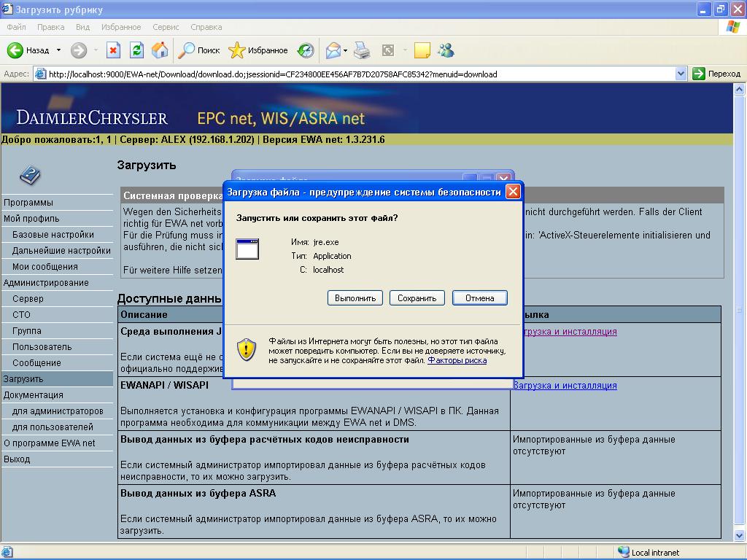This screenshot has height=560, width=747.
Task: Click the Home page icon
Action: pos(160,50)
